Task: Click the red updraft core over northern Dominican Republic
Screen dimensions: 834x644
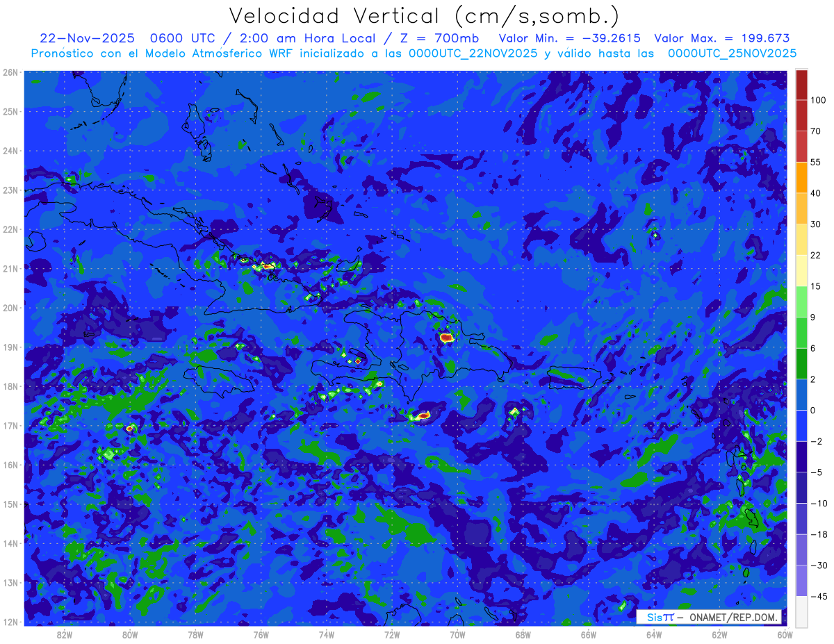Action: [x=446, y=338]
